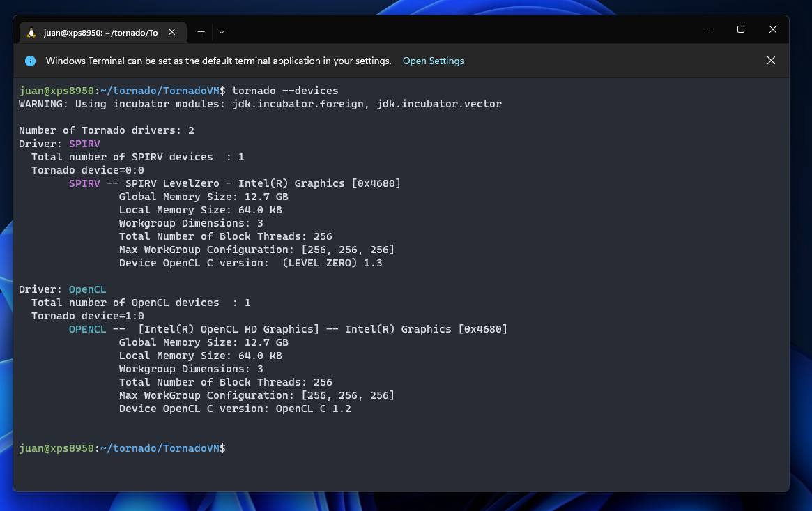812x511 pixels.
Task: Close the juan@xps8950 terminal tab
Action: pyautogui.click(x=172, y=32)
